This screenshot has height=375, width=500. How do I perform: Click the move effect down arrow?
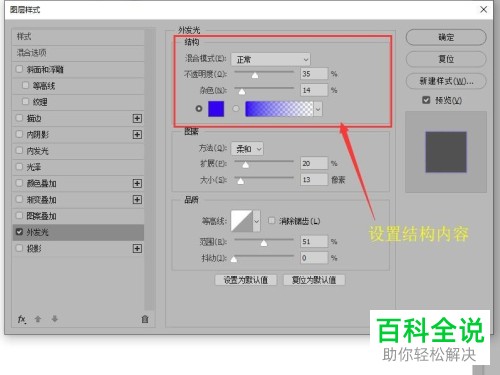coord(55,319)
